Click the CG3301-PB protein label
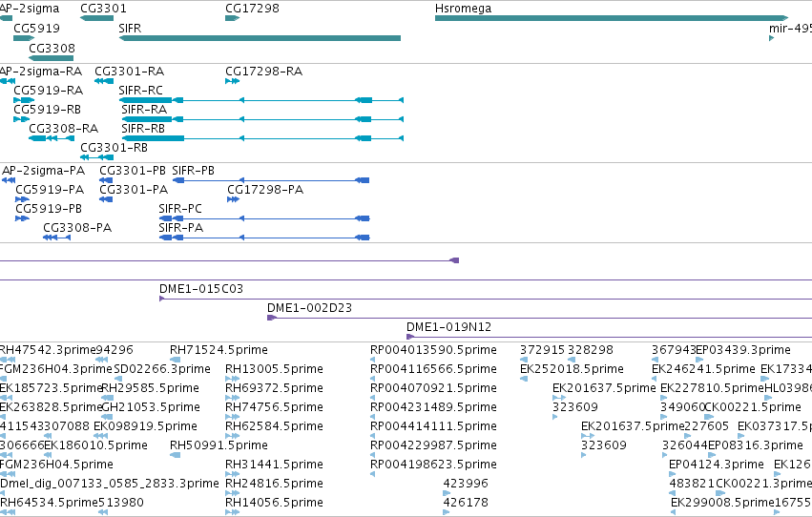Image resolution: width=812 pixels, height=517 pixels. pos(133,170)
